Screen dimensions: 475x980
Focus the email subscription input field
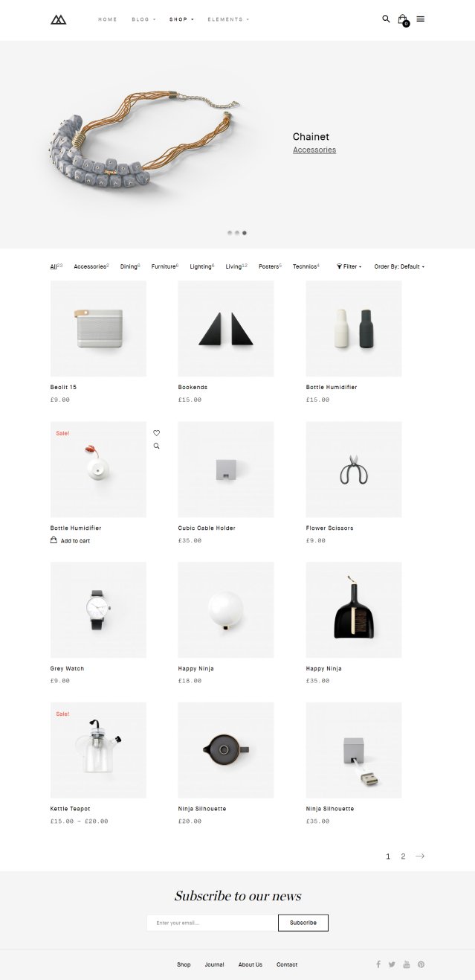pyautogui.click(x=212, y=923)
